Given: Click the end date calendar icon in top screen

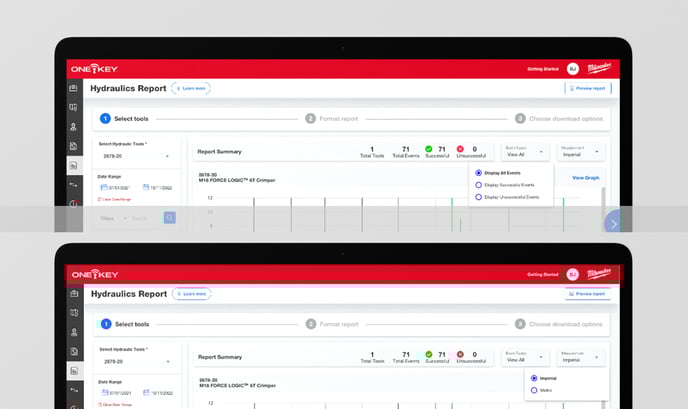Looking at the screenshot, I should (x=146, y=187).
